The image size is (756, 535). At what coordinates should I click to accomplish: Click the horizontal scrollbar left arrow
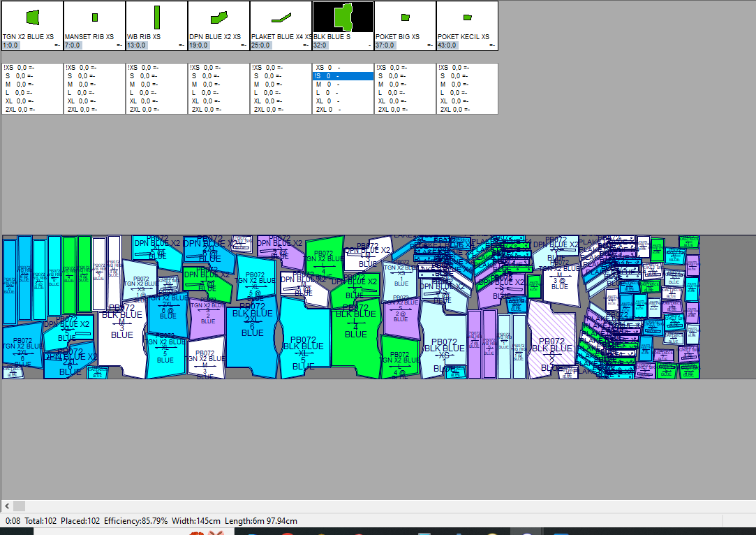coord(7,506)
